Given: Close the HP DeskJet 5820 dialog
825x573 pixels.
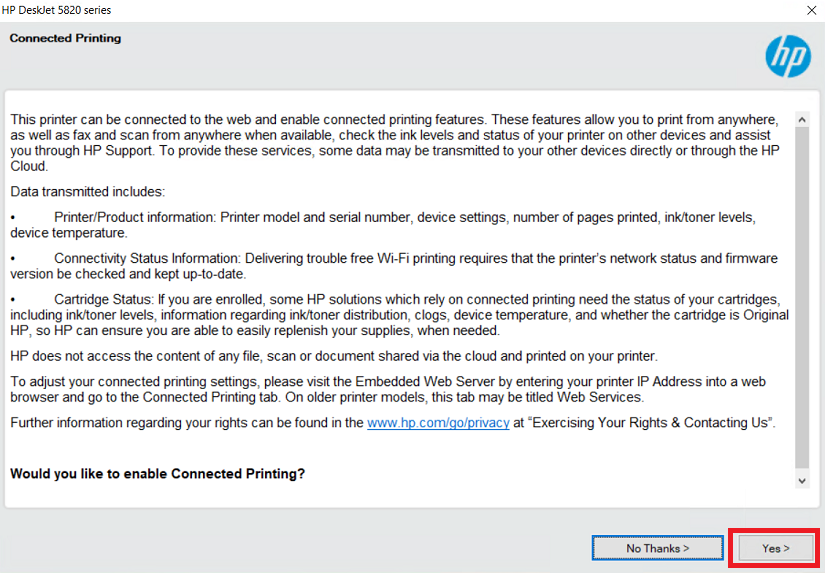Looking at the screenshot, I should tap(811, 11).
